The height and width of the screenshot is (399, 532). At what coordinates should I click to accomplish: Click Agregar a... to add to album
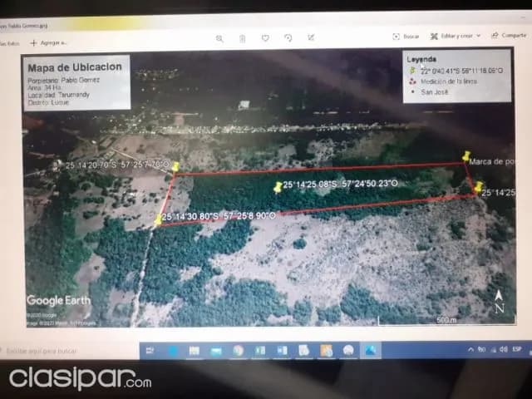[48, 43]
